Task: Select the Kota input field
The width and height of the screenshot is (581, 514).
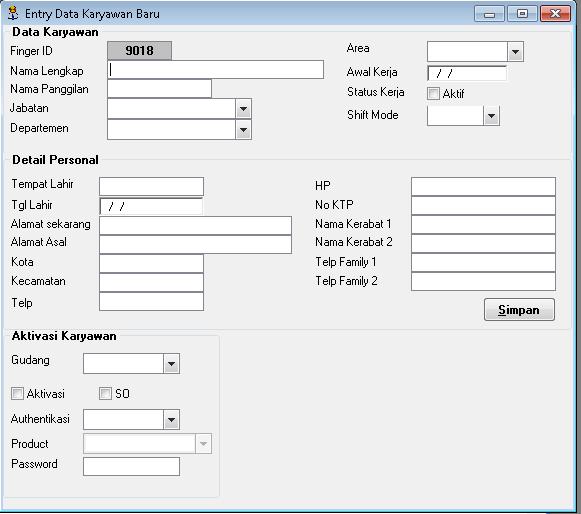Action: tap(151, 263)
